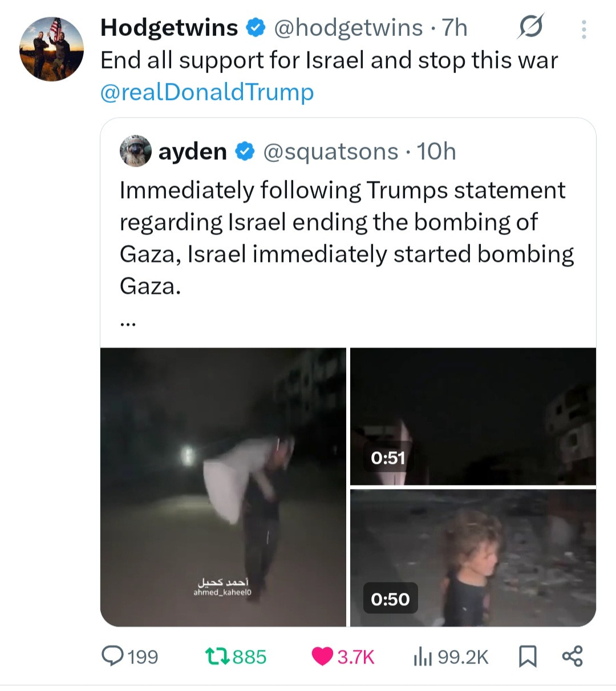
Task: Expand the quoted post's truncated ellipsis
Action: [128, 323]
